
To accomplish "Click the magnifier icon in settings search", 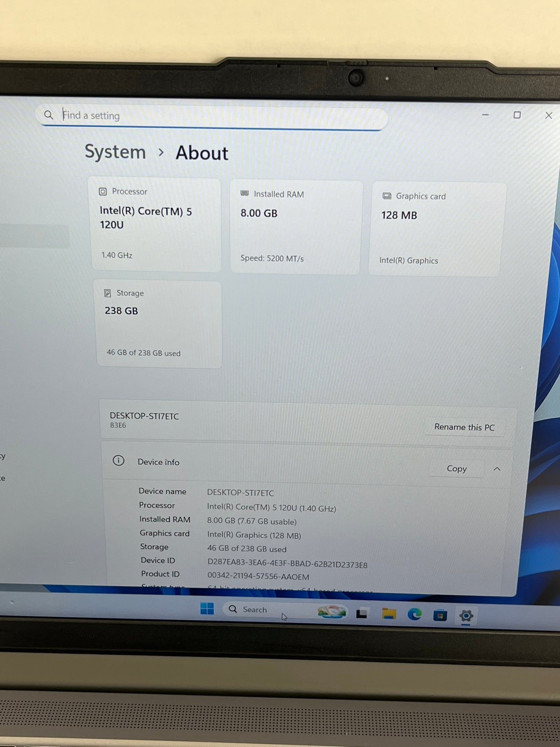I will (x=48, y=115).
